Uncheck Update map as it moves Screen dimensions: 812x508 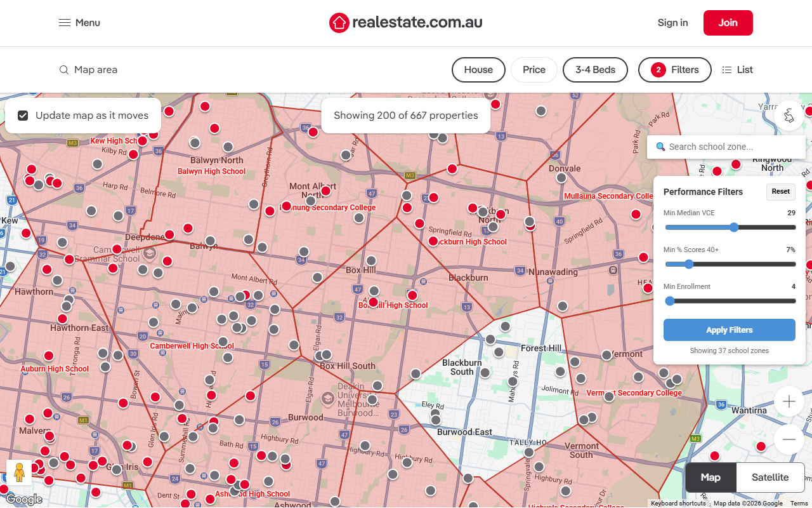point(23,115)
